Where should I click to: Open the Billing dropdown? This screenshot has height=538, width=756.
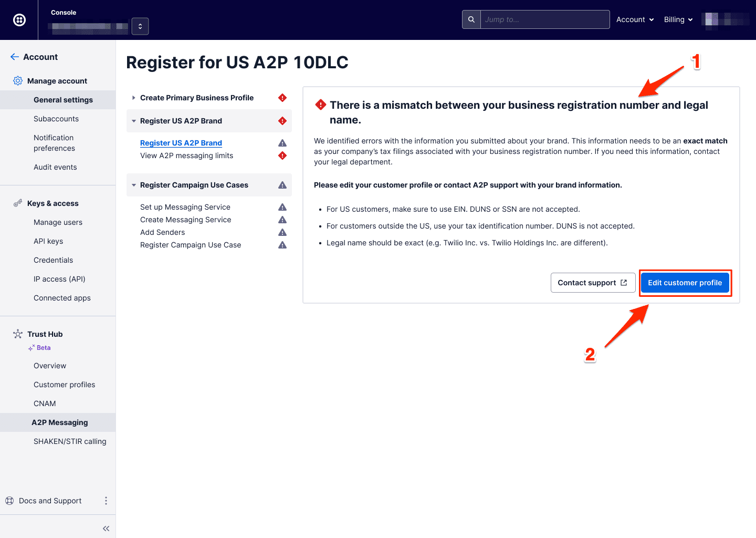678,19
